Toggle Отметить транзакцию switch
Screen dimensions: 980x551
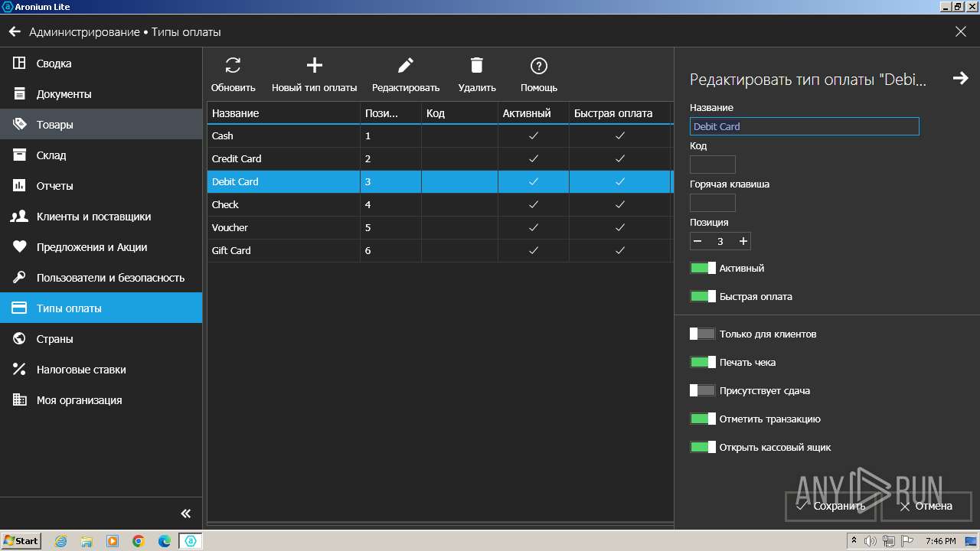[703, 419]
